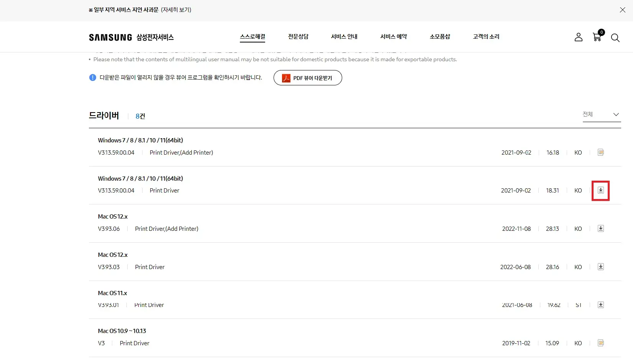Open the 자세히 보기 link in the banner
The image size is (633, 364).
177,10
